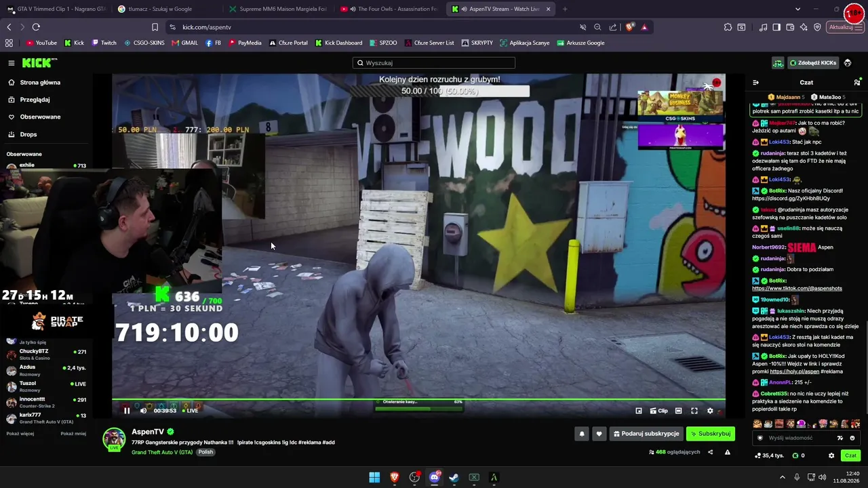Report the stream with warning triangle
The width and height of the screenshot is (868, 488).
click(x=728, y=452)
